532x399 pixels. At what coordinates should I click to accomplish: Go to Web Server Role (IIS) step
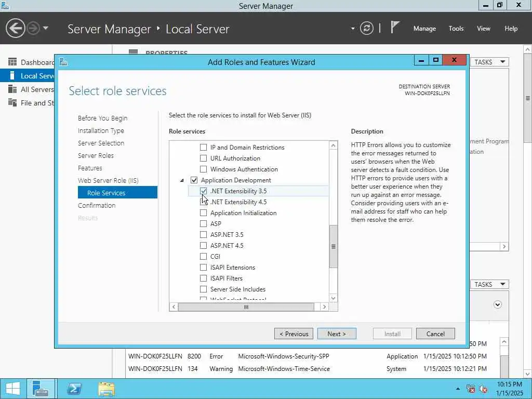pyautogui.click(x=108, y=180)
